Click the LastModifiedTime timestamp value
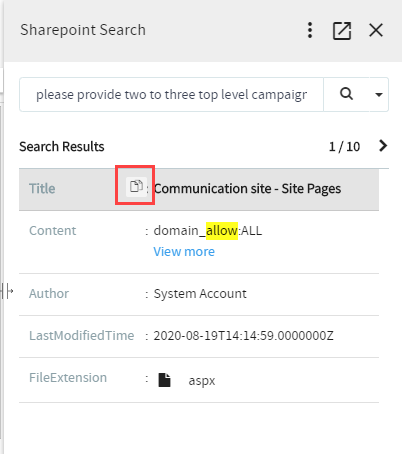The width and height of the screenshot is (402, 454). point(243,336)
